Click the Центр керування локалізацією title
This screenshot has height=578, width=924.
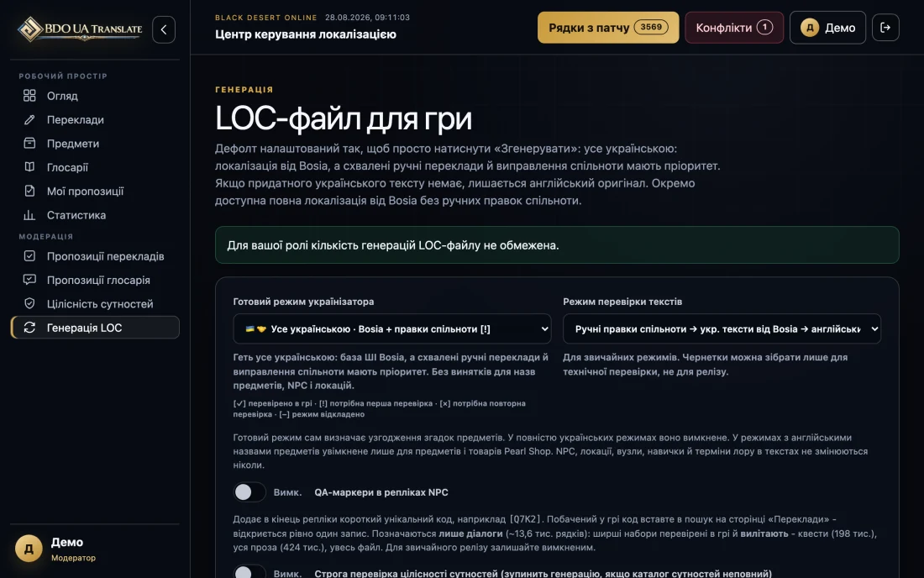click(x=305, y=34)
